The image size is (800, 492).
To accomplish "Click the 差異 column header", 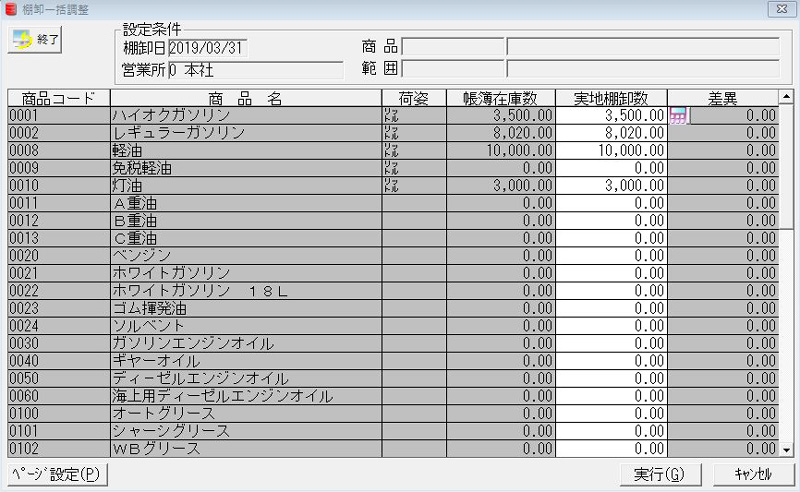I will pyautogui.click(x=723, y=98).
